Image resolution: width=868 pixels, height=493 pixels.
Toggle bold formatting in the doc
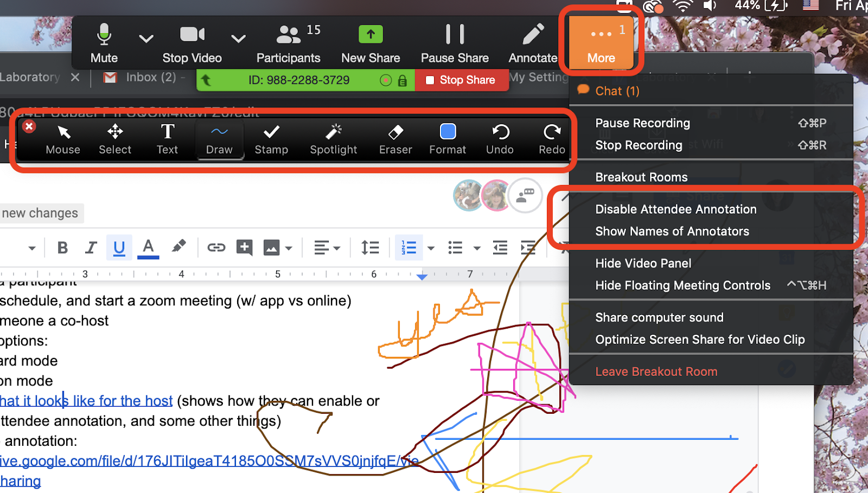(62, 248)
